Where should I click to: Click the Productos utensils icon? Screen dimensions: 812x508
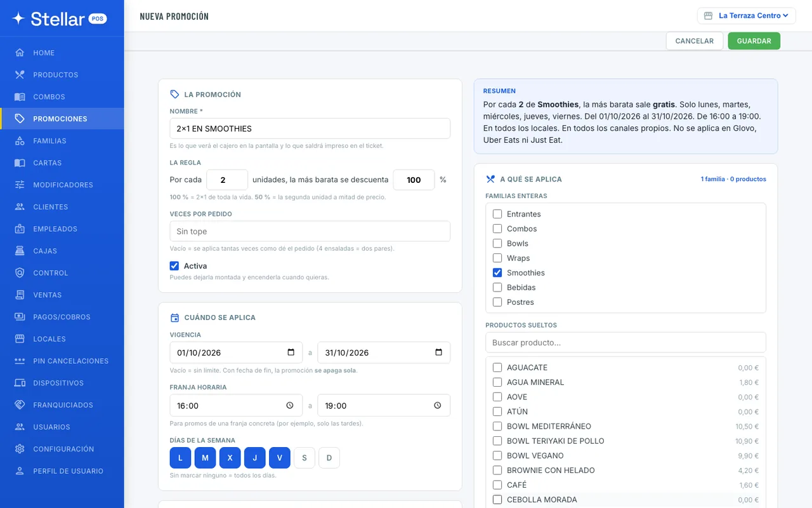coord(20,75)
